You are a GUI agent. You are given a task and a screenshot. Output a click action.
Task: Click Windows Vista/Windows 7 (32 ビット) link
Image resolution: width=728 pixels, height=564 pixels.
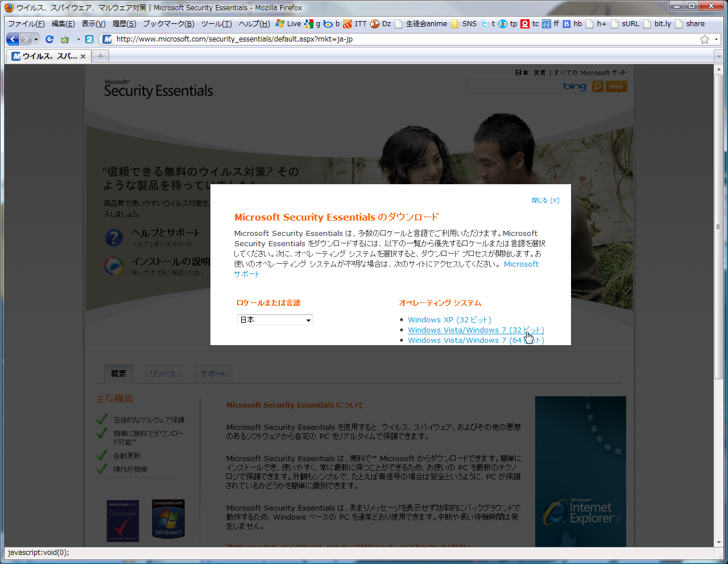click(x=476, y=330)
